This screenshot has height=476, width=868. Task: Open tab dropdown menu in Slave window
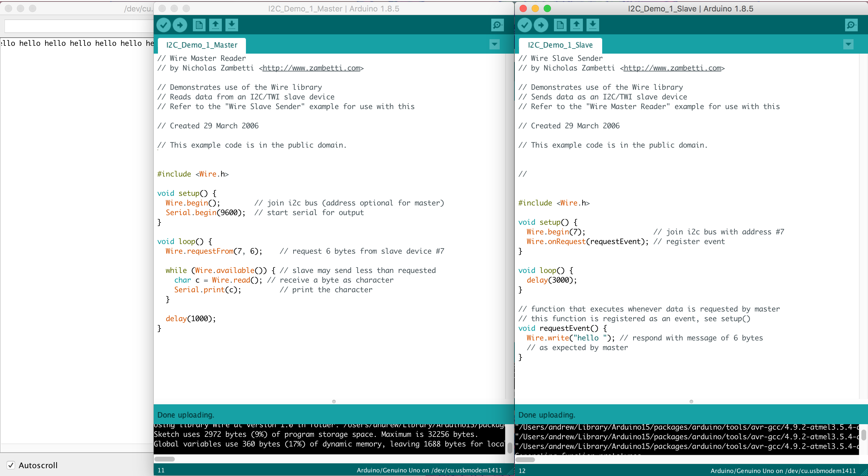pyautogui.click(x=848, y=44)
